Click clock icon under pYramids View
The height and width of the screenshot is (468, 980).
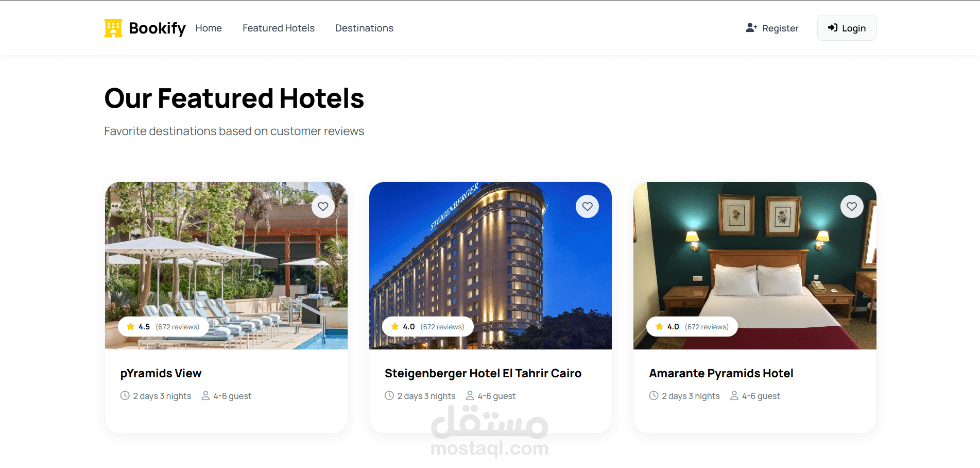coord(125,395)
